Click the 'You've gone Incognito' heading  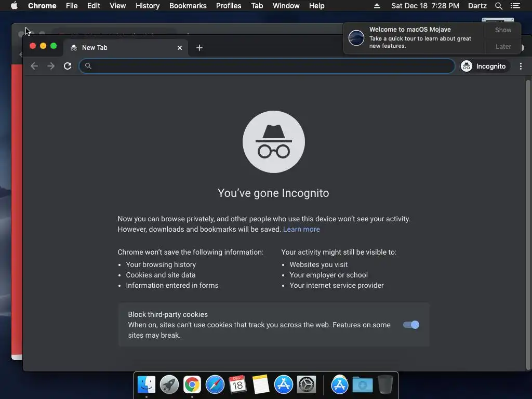point(273,193)
